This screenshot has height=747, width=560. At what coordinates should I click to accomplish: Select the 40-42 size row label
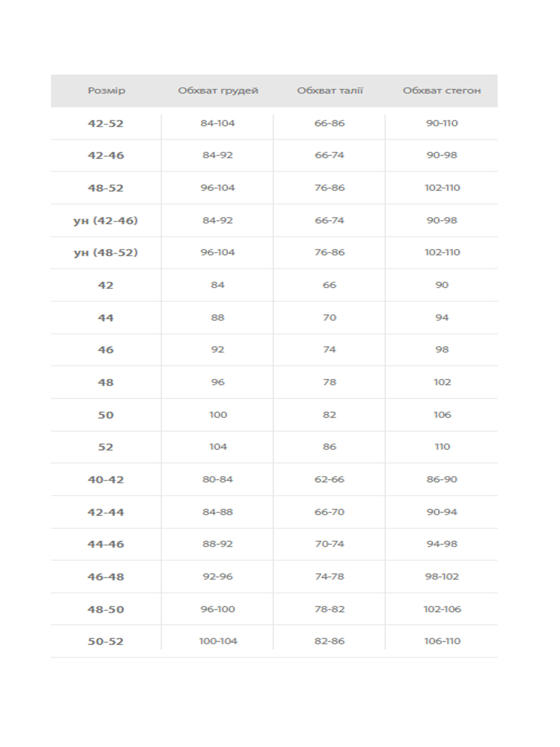coord(106,479)
